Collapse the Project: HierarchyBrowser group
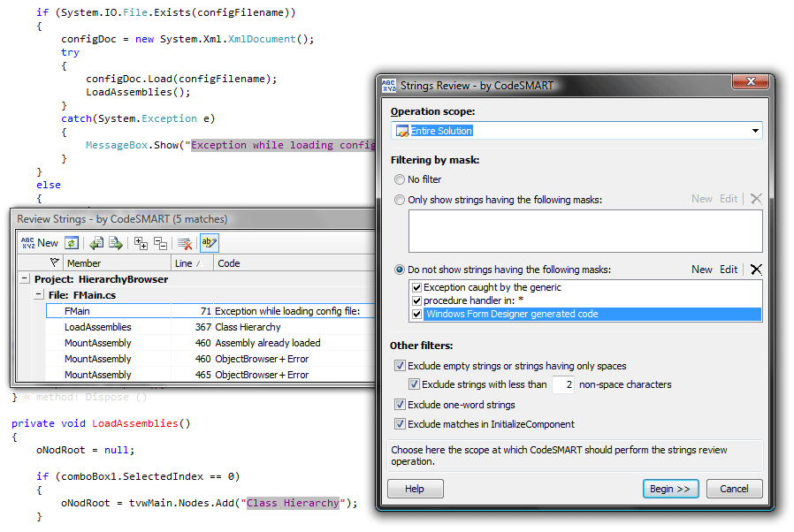This screenshot has width=794, height=532. pos(24,278)
